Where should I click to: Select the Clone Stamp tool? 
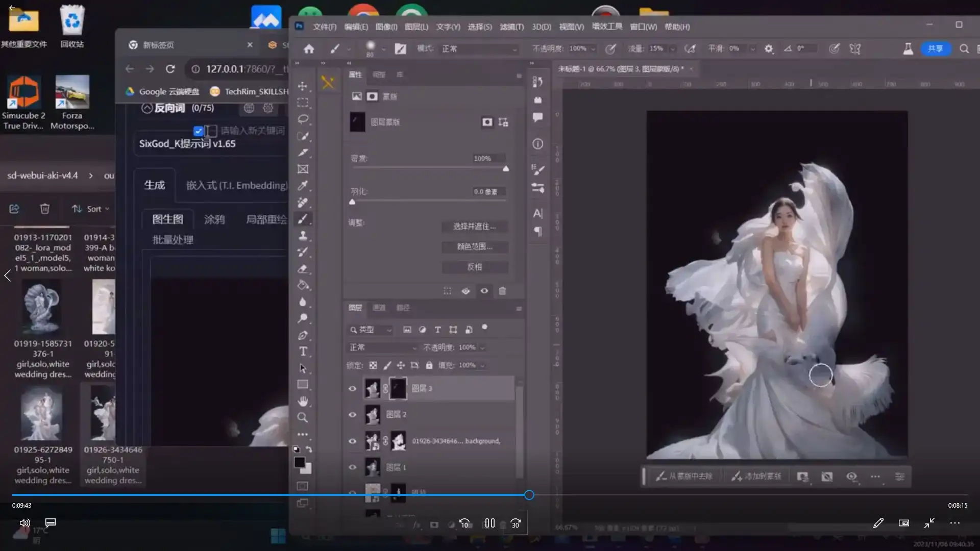(303, 236)
